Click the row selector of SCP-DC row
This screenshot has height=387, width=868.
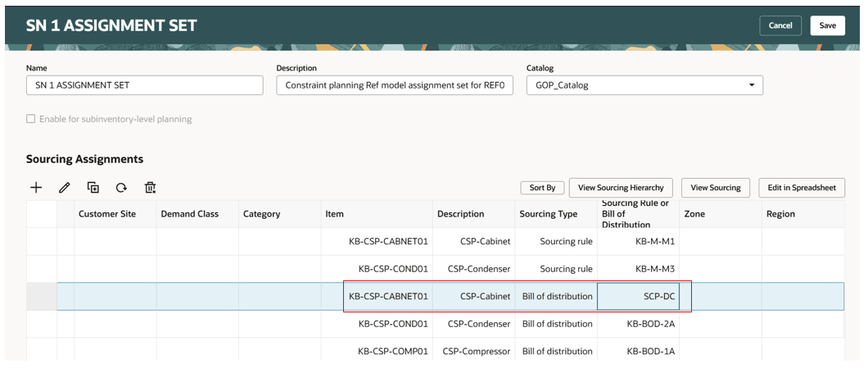pos(42,297)
